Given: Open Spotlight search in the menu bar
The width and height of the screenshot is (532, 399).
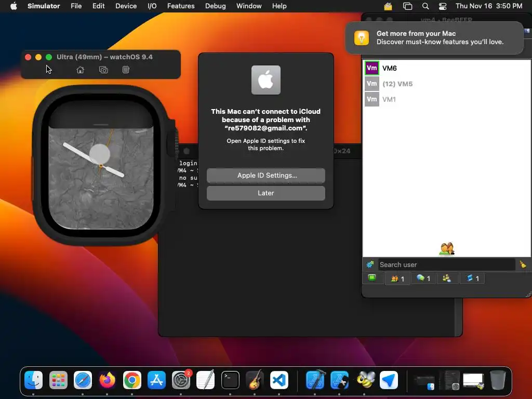Looking at the screenshot, I should [x=425, y=6].
